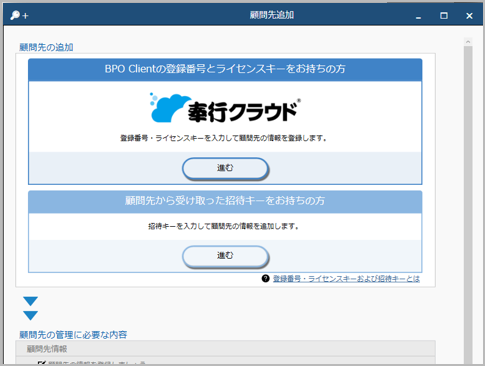Minimize the 顧問先追加 window
The width and height of the screenshot is (485, 366).
418,16
